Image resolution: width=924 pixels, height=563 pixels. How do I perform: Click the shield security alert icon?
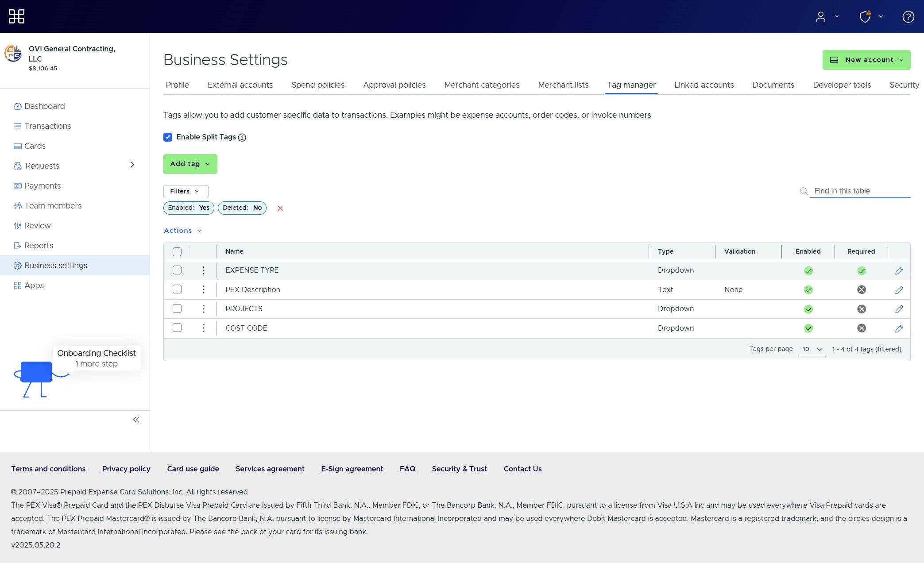[x=865, y=17]
